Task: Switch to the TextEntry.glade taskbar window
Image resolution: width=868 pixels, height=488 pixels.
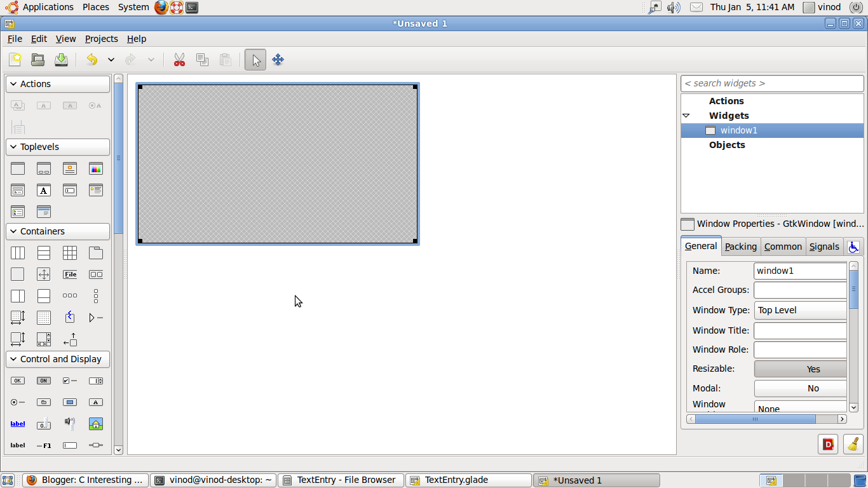Action: [x=468, y=480]
